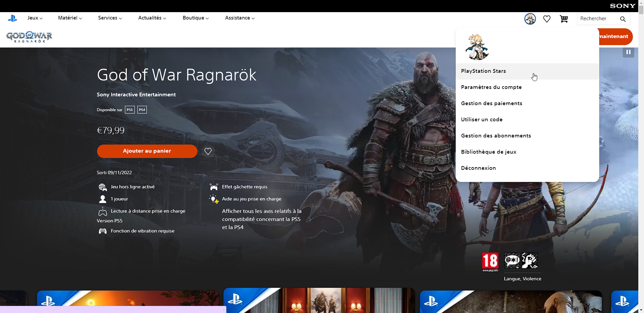
Task: Click the search magnifier icon
Action: [x=622, y=19]
